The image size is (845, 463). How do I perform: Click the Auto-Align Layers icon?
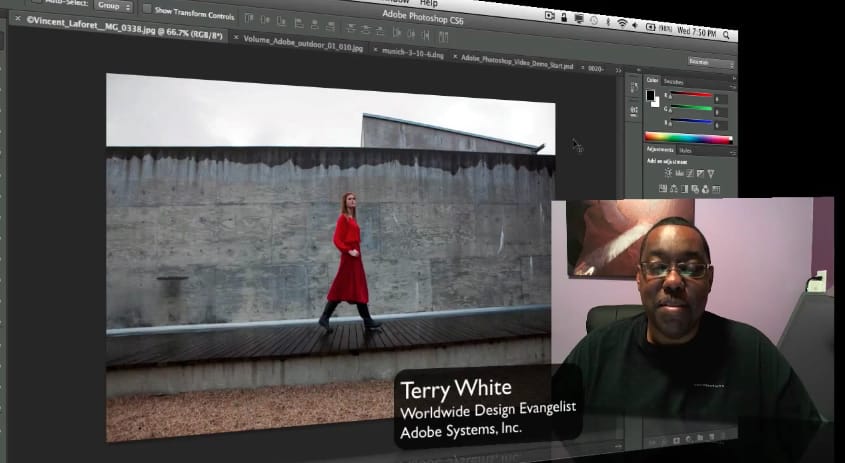pyautogui.click(x=444, y=36)
